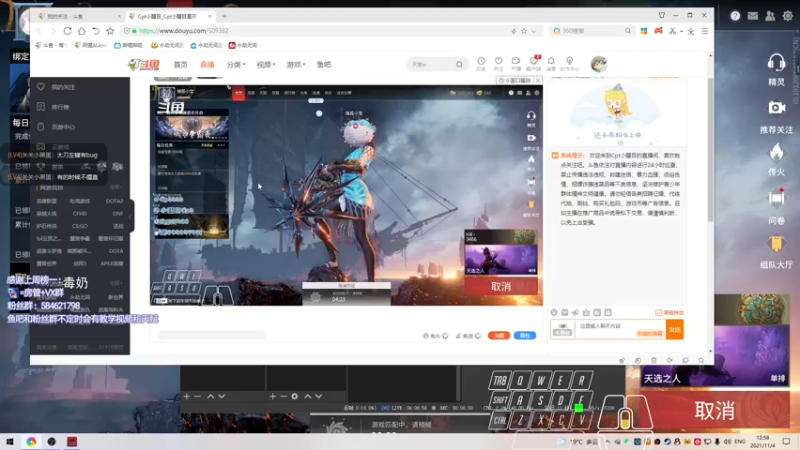Click the Douyu site search magnifier
Screen dimensions: 800x450
pos(459,65)
